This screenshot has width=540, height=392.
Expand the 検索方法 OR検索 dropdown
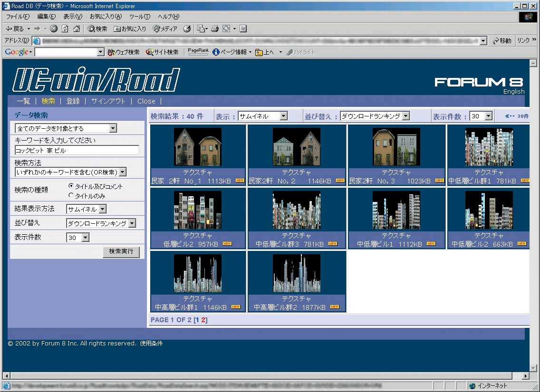coord(122,172)
